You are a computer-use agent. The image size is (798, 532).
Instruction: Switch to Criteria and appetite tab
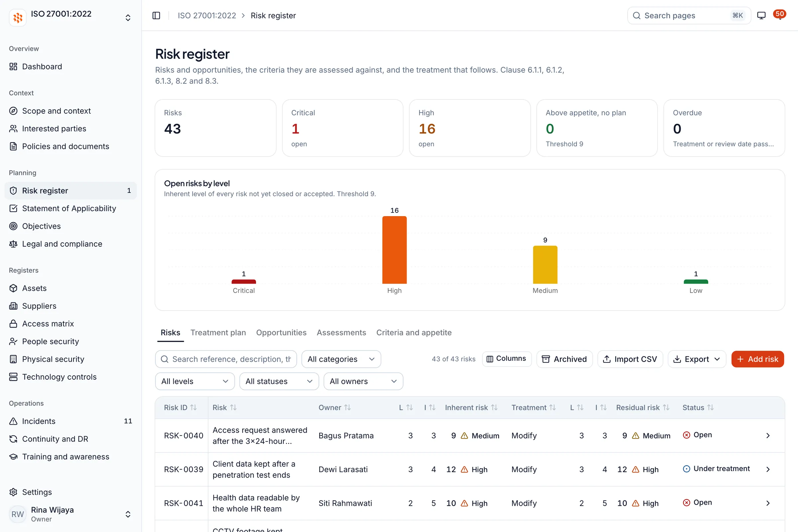pyautogui.click(x=414, y=332)
